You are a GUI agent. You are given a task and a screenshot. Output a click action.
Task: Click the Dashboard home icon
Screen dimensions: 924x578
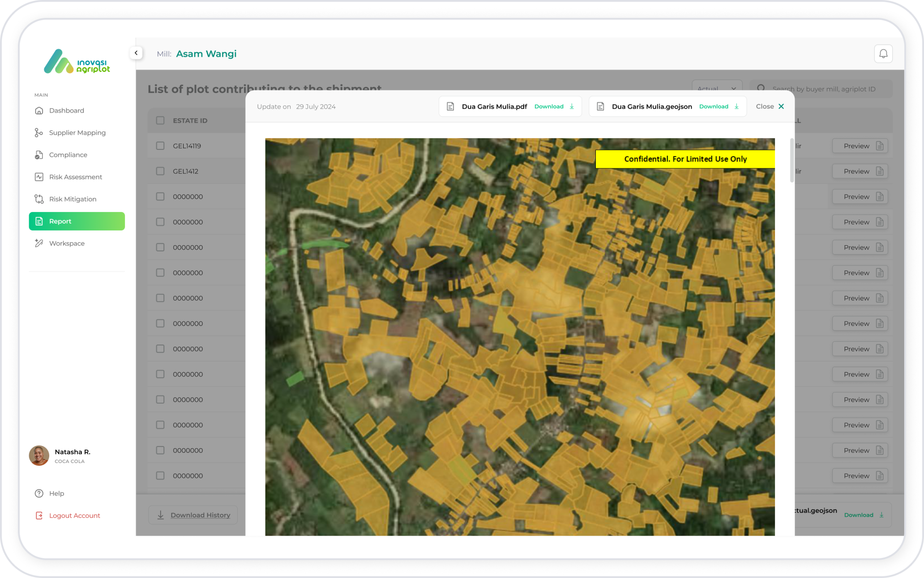[x=39, y=110]
